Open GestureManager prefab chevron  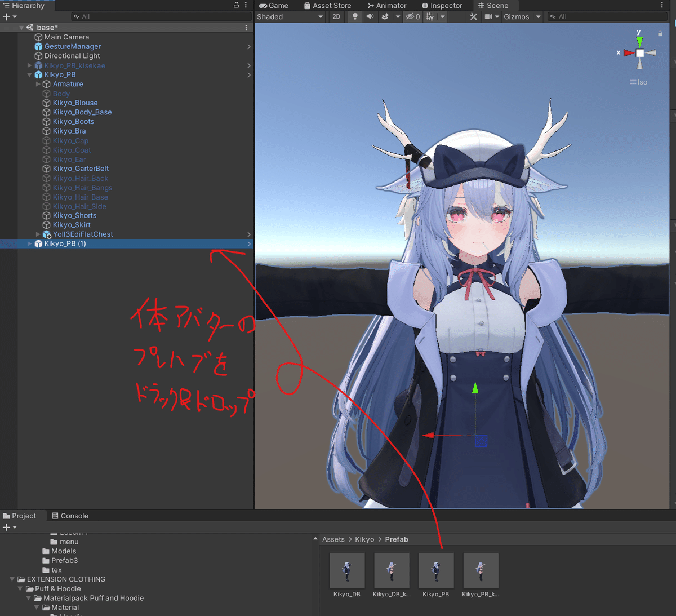pos(249,47)
